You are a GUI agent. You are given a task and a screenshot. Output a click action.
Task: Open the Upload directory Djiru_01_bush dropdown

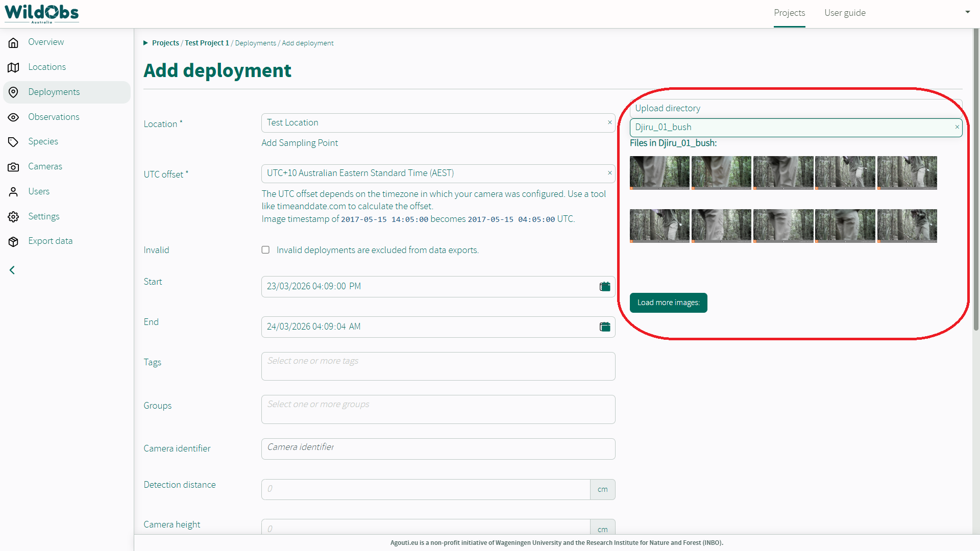point(791,128)
